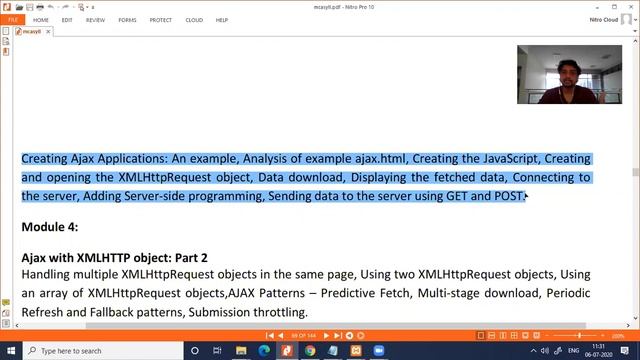The width and height of the screenshot is (640, 360).
Task: Open the Comments panel icon at bottom of sidebar
Action: coord(6,303)
